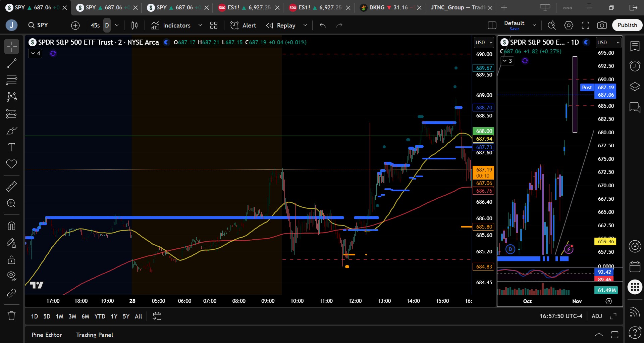Open chart settings hexagon icon
The image size is (644, 344).
coord(569,25)
